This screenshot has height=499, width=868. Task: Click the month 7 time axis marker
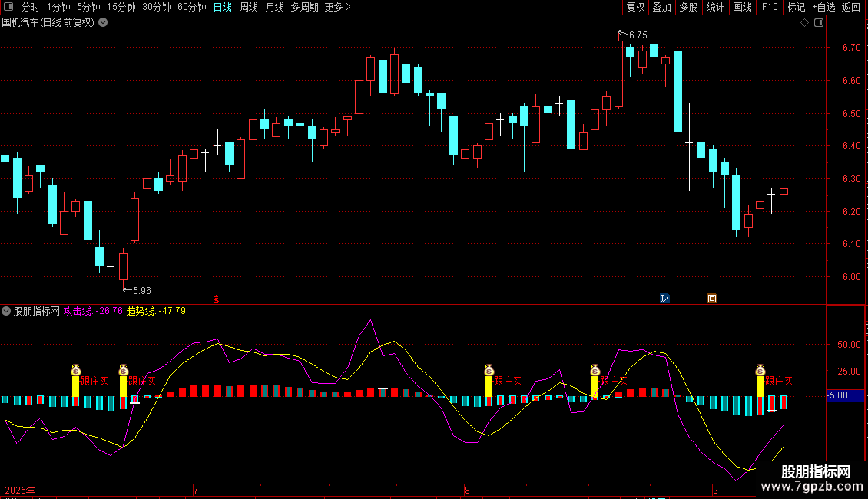[x=196, y=490]
